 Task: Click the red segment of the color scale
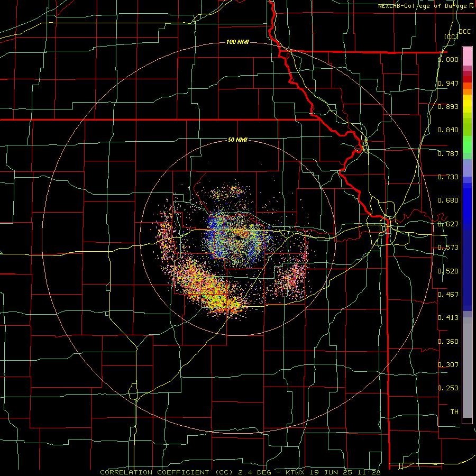(x=467, y=79)
